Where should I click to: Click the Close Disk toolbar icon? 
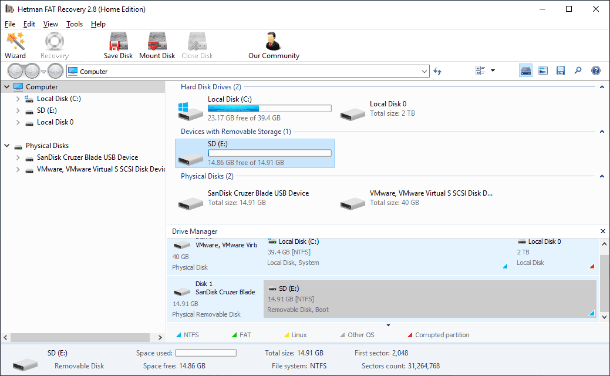coord(197,45)
